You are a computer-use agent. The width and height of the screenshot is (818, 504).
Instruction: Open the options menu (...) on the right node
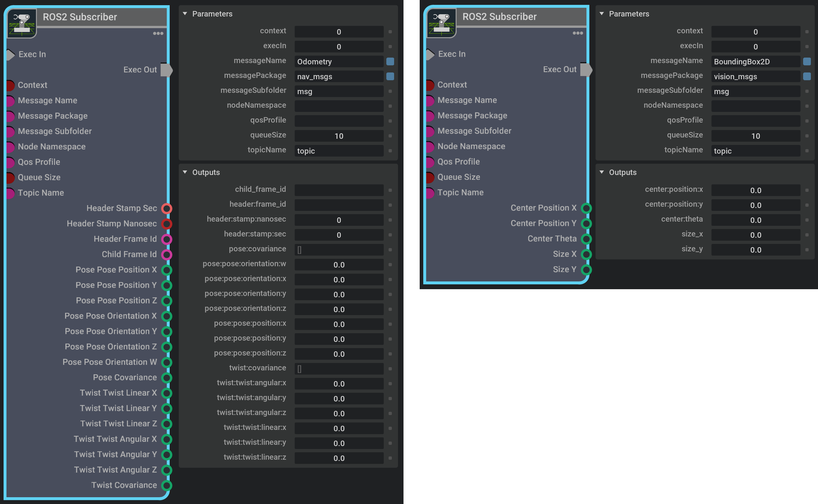578,33
